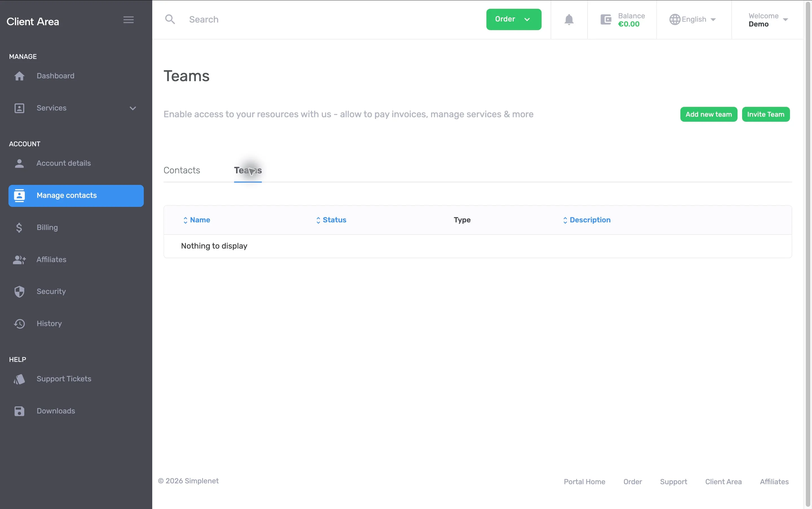
Task: Click the Dashboard home icon
Action: click(19, 76)
